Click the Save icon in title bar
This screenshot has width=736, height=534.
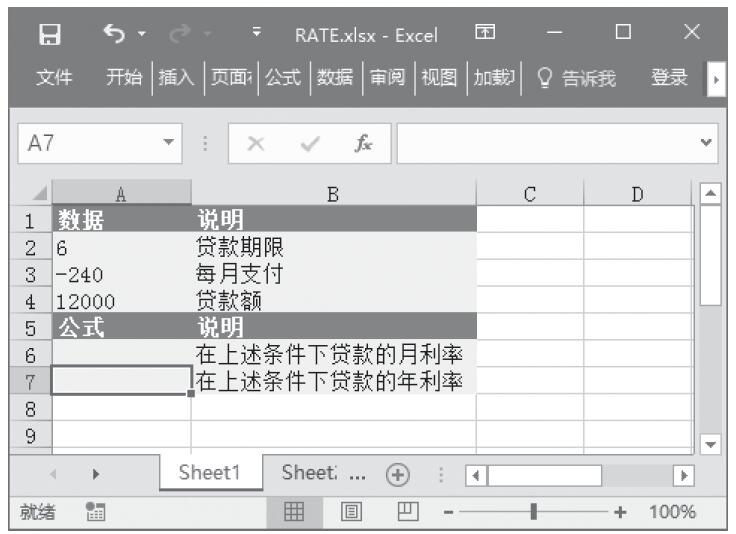click(47, 34)
